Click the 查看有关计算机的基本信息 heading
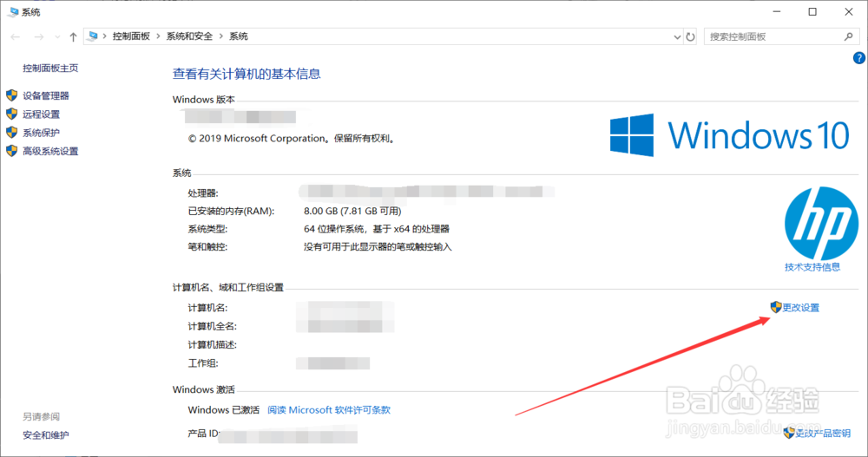The width and height of the screenshot is (868, 457). point(247,74)
